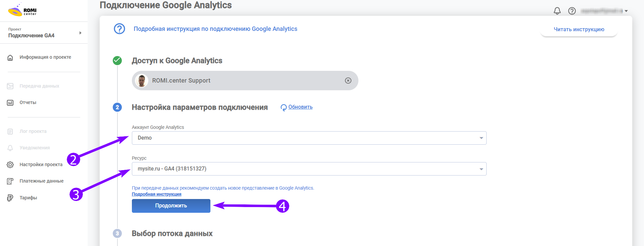The height and width of the screenshot is (246, 644).
Task: Open Настройки проекта
Action: [41, 164]
